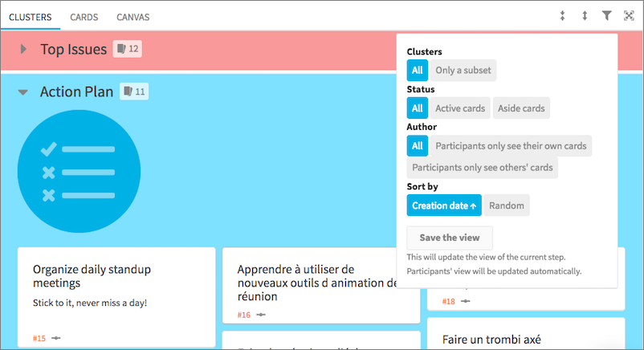Switch to the Canvas tab
Image resolution: width=644 pixels, height=350 pixels.
[x=133, y=17]
